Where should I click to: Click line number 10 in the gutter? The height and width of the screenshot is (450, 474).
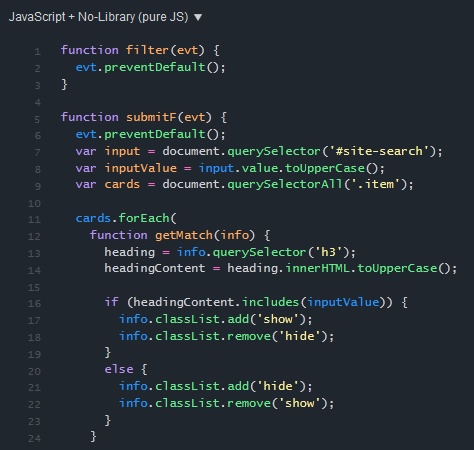point(34,203)
